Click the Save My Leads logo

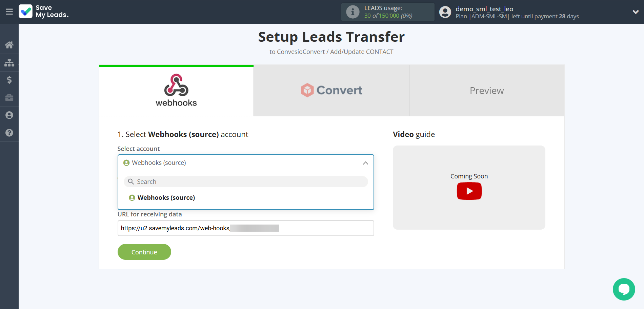click(44, 12)
